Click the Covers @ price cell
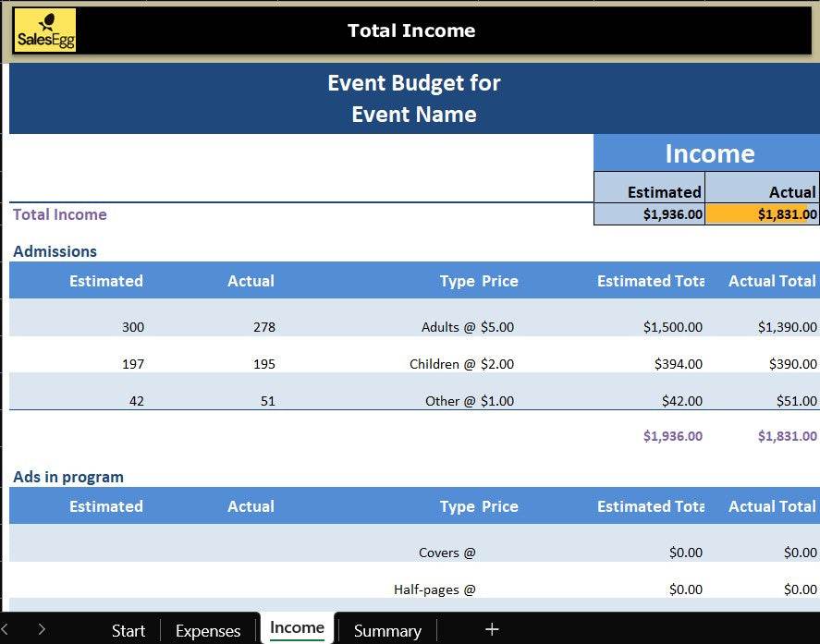 pos(447,552)
